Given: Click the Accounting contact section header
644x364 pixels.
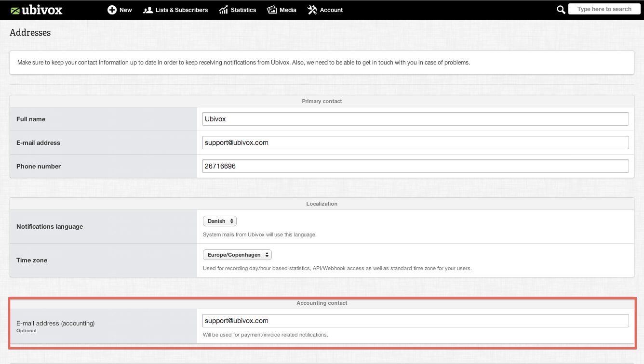Looking at the screenshot, I should coord(322,303).
